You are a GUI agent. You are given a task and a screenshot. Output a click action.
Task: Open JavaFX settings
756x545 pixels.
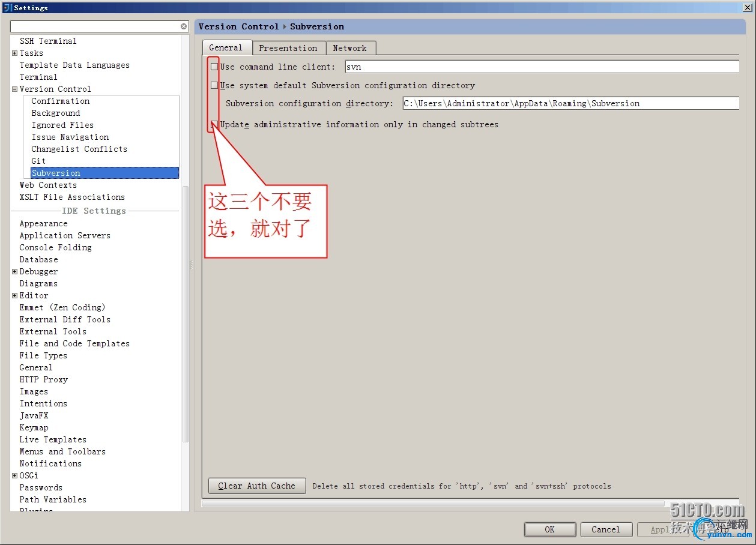coord(34,415)
